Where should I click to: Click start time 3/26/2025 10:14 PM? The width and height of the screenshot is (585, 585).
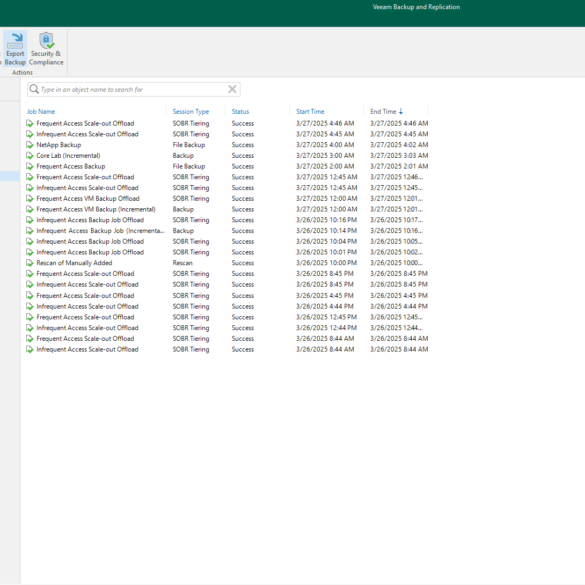click(x=326, y=231)
